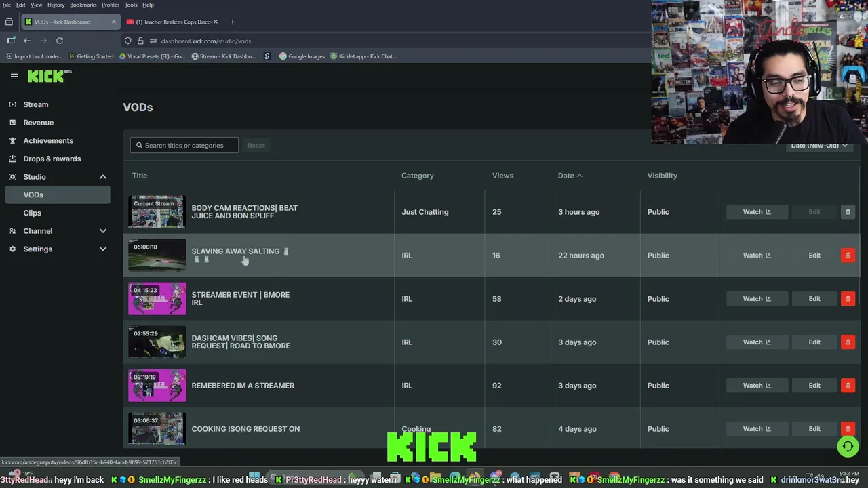Select VODs in the Studio submenu
Screen dimensions: 868x488
[58, 195]
